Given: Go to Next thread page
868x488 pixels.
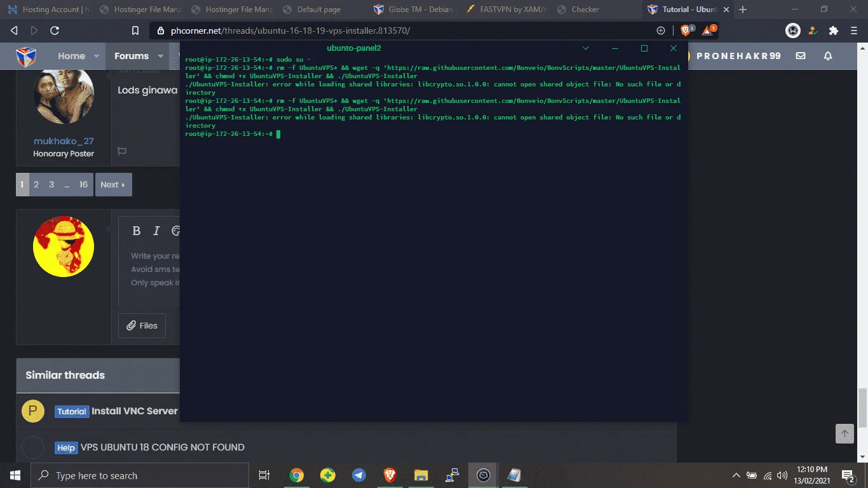Looking at the screenshot, I should [113, 184].
